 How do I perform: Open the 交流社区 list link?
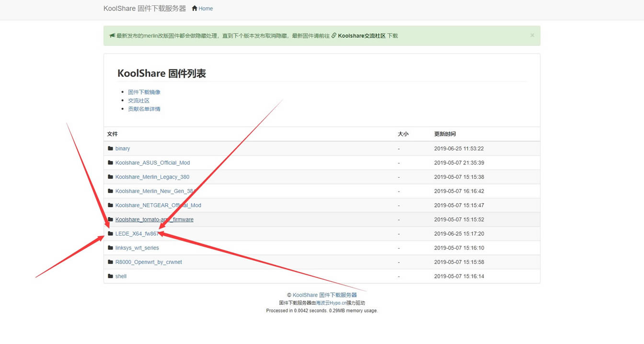pos(138,101)
